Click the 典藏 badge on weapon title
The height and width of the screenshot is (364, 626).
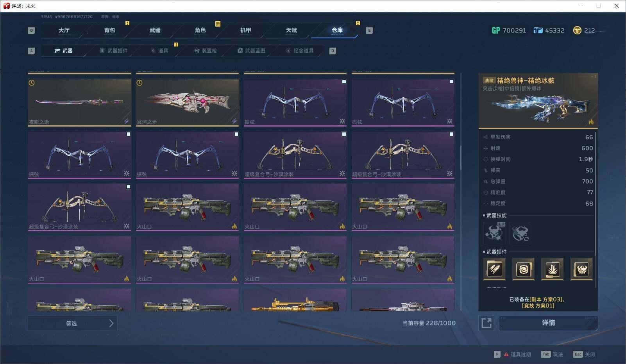[x=489, y=80]
